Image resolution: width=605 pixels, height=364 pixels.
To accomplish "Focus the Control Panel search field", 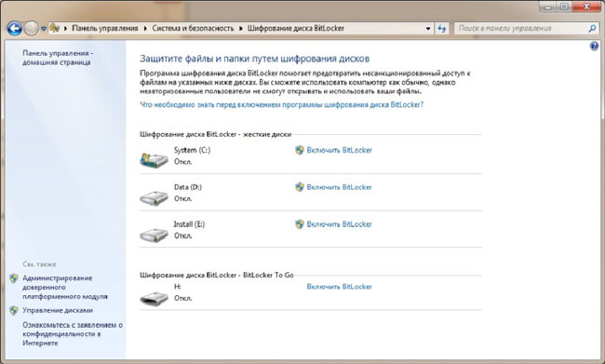I will pyautogui.click(x=522, y=28).
